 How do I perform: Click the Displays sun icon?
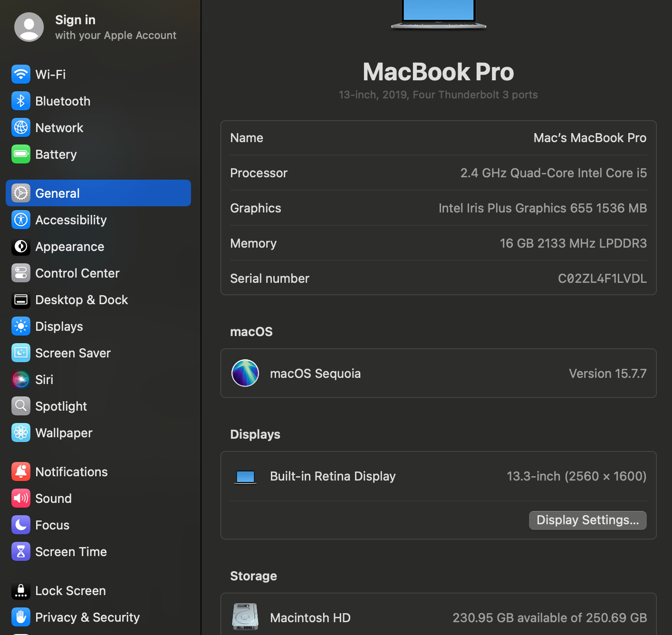(21, 326)
